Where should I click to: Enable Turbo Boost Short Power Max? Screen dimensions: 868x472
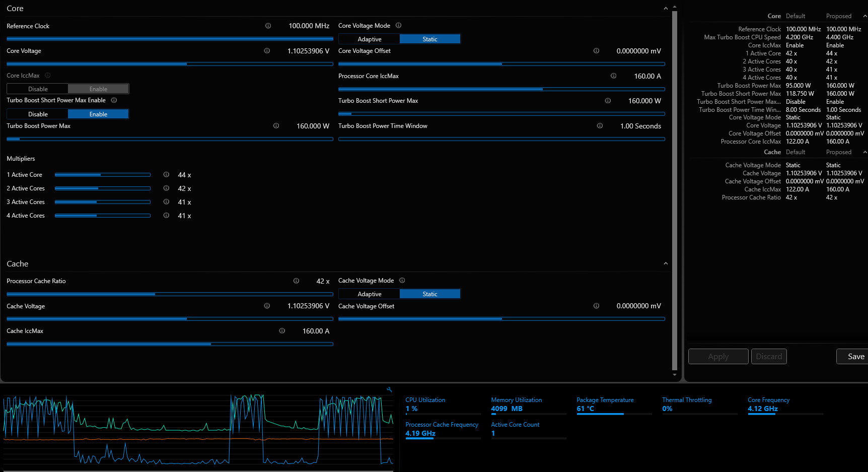[x=98, y=114]
